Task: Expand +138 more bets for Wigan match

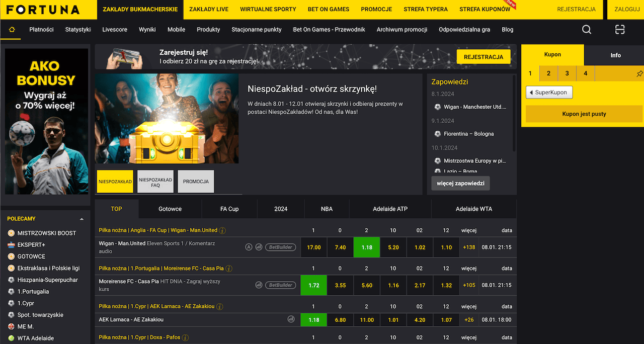Action: coord(469,247)
